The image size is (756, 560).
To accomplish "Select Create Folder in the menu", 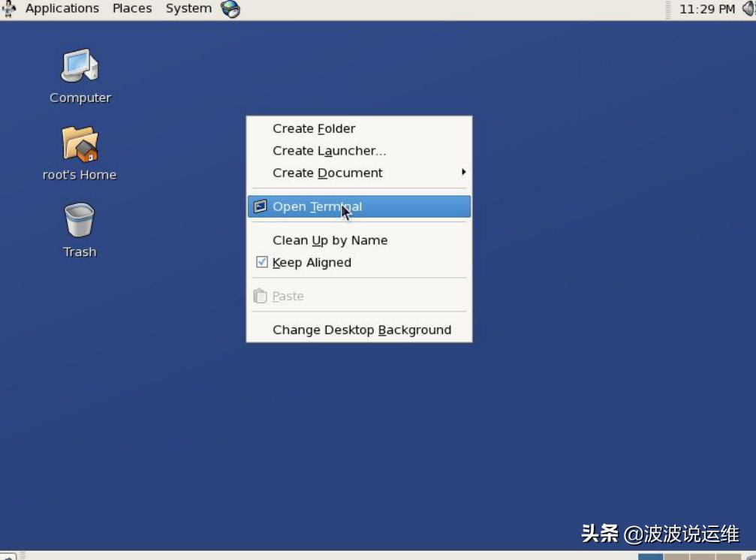I will (x=314, y=128).
